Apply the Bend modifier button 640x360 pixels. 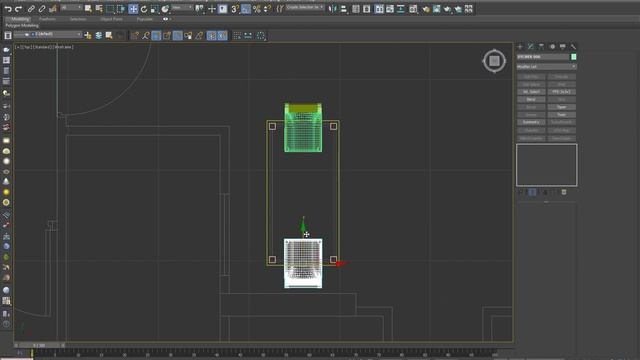[x=531, y=100]
